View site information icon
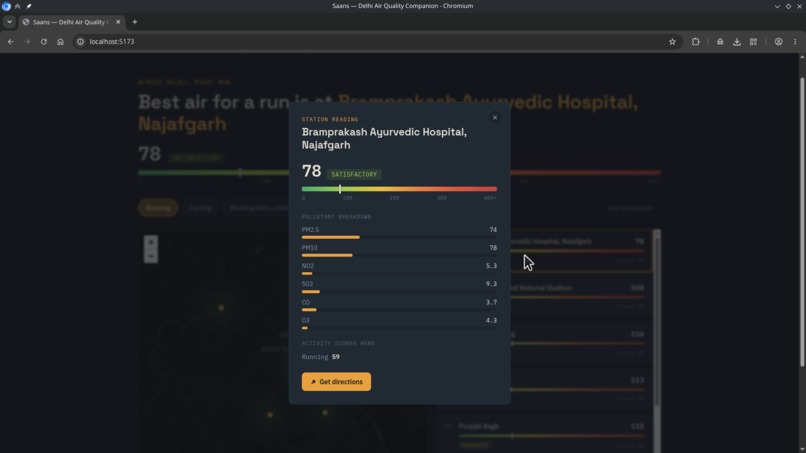Image resolution: width=806 pixels, height=453 pixels. click(x=80, y=42)
